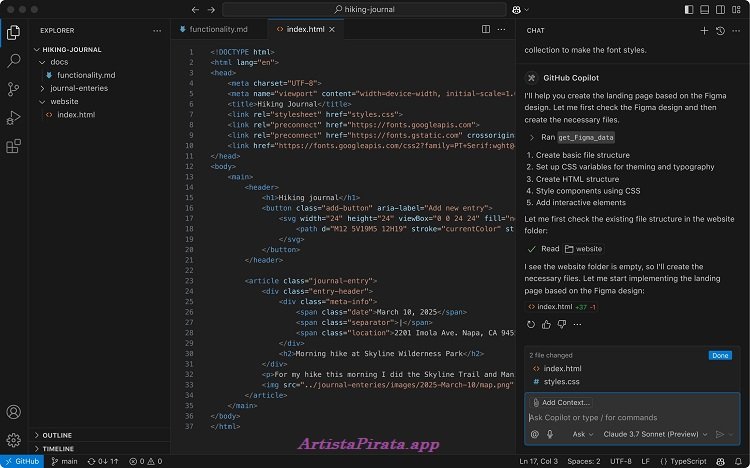Toggle the secondary side bar visibility
Viewport: 750px width, 468px height.
click(x=720, y=9)
